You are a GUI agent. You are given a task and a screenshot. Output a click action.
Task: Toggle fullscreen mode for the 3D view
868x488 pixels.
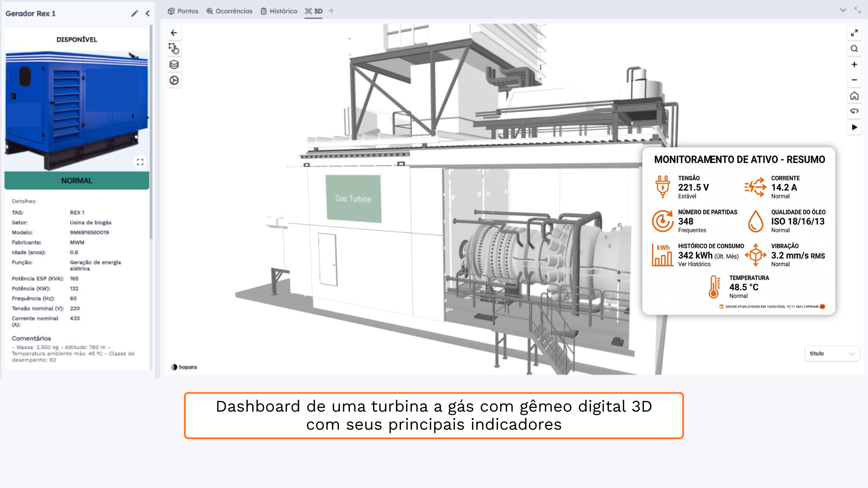(x=854, y=33)
